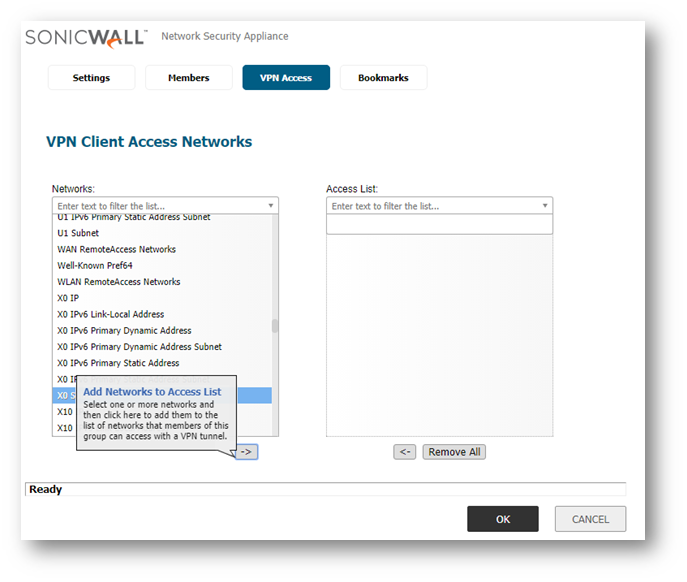Select the VPN Access tab

point(286,78)
